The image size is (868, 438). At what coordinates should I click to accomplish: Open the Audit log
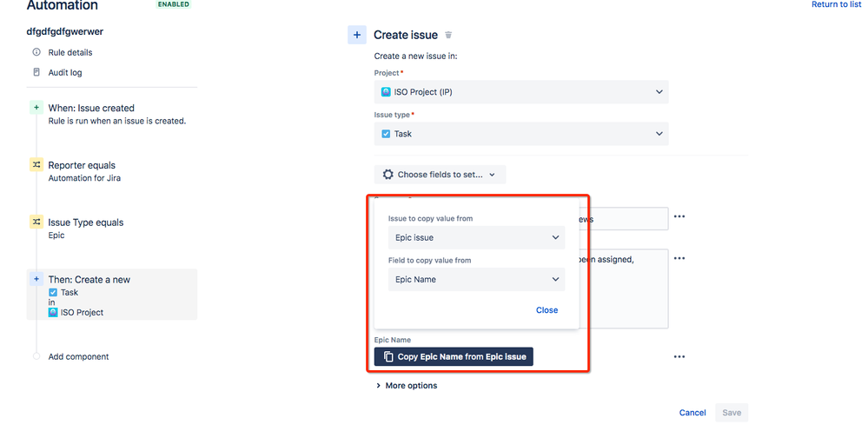pos(65,72)
